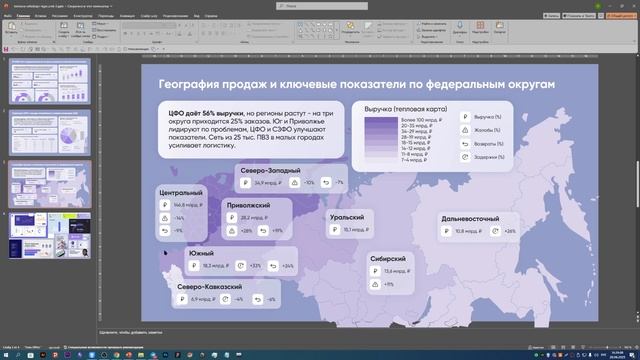Click the Share (Общий доступ) button
This screenshot has width=640, height=360.
point(621,16)
